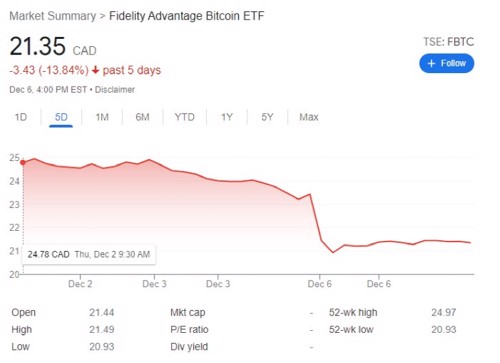Image resolution: width=500 pixels, height=363 pixels.
Task: Select the 5D range tab
Action: tap(61, 117)
